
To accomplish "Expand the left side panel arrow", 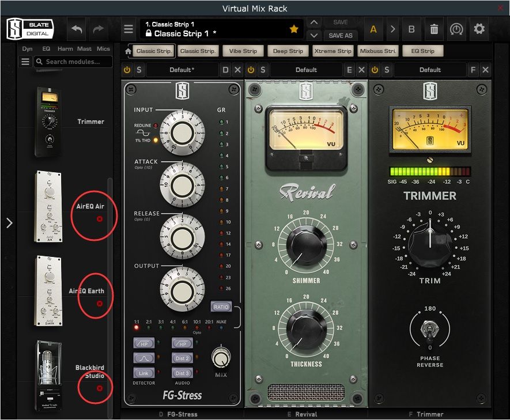I will tap(9, 223).
